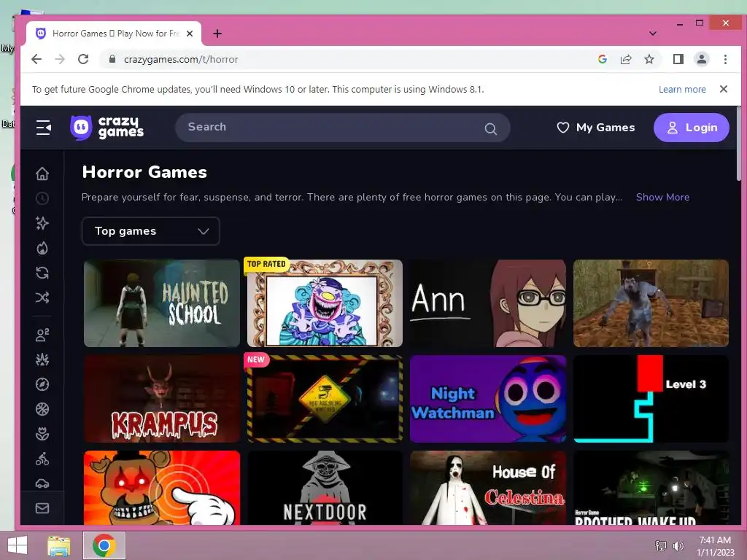
Task: Open the Nextdoor game thumbnail
Action: tap(325, 488)
